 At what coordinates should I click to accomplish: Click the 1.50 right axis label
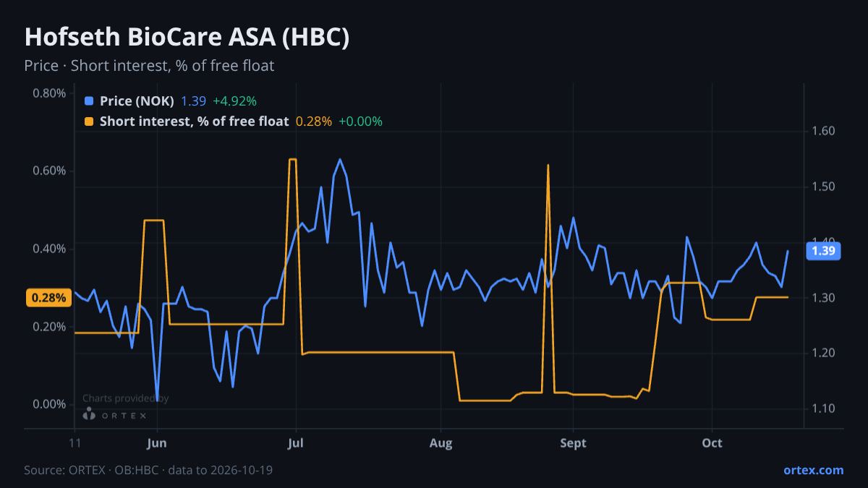pos(824,187)
